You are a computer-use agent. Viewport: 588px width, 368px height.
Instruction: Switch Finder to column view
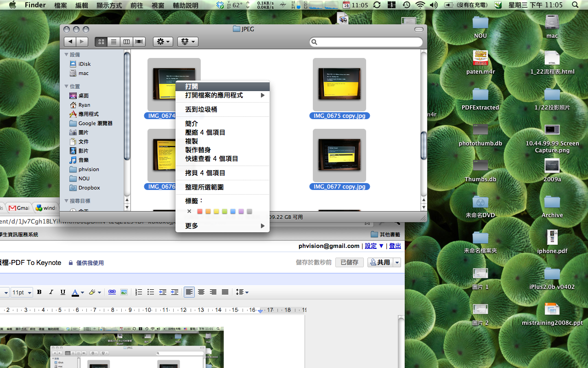(x=126, y=42)
